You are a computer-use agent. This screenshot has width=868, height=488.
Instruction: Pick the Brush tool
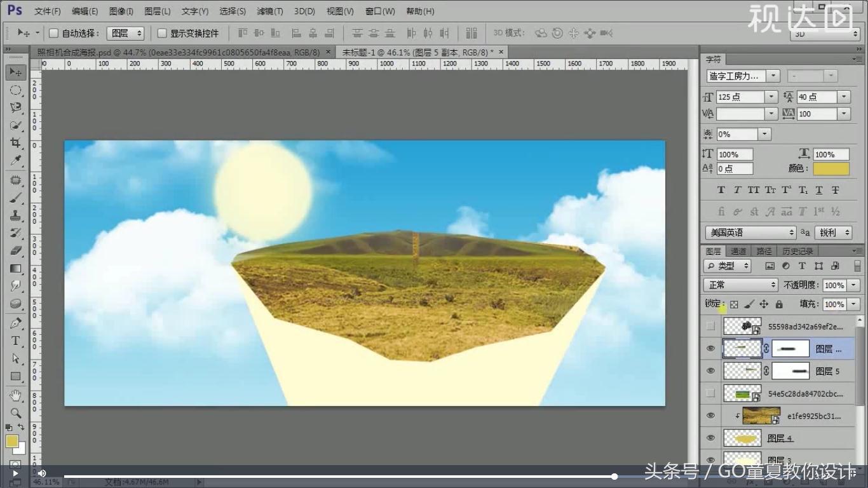tap(15, 197)
